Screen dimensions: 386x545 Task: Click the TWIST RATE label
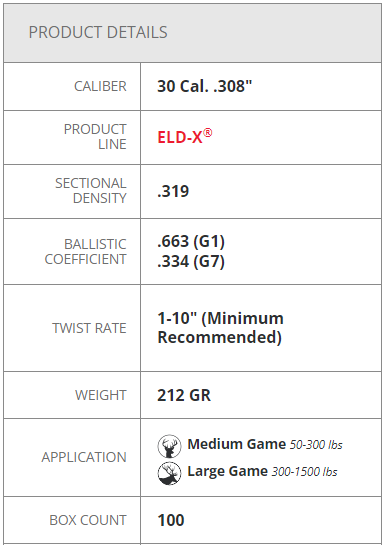coord(89,328)
